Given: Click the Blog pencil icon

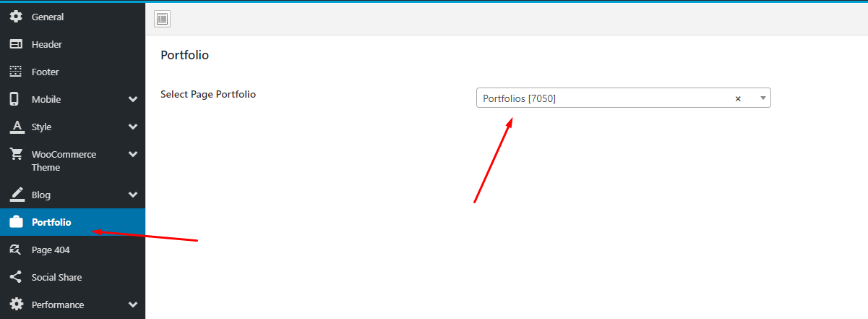Looking at the screenshot, I should [x=17, y=195].
